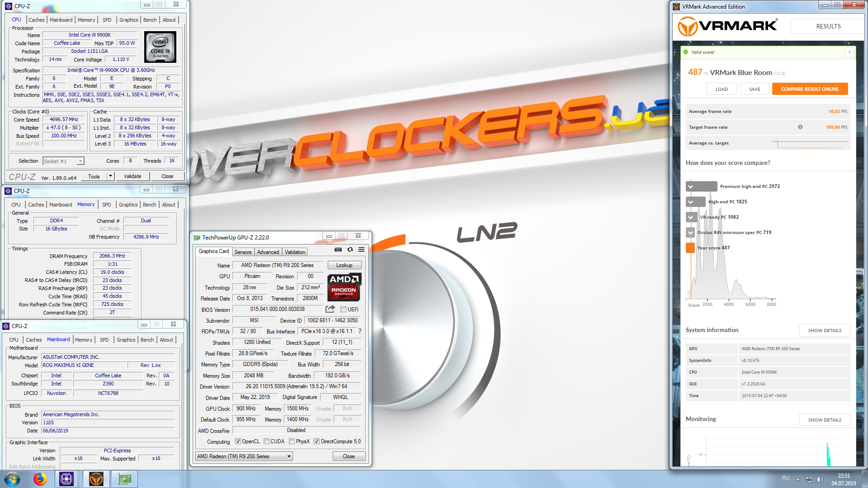Image resolution: width=868 pixels, height=488 pixels.
Task: Expand the VR-ready PC comparison chevron
Action: point(691,217)
